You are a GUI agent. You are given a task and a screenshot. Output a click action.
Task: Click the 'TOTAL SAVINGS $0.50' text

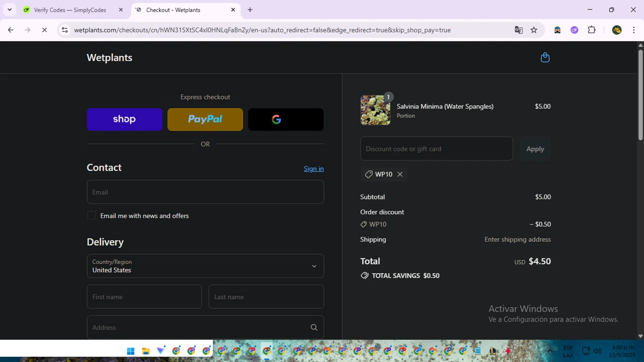coord(406,276)
